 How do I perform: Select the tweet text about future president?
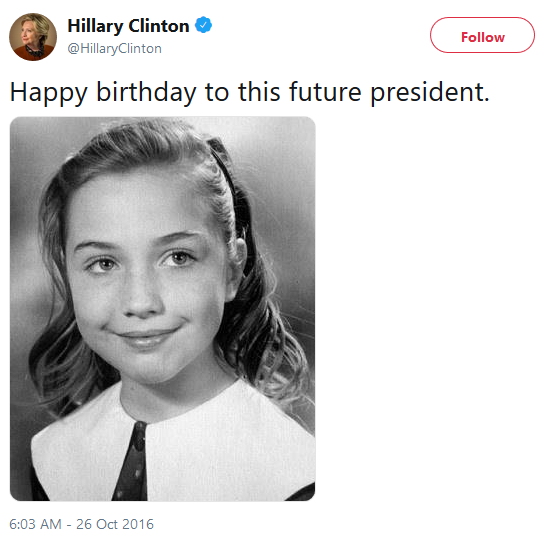pos(249,93)
